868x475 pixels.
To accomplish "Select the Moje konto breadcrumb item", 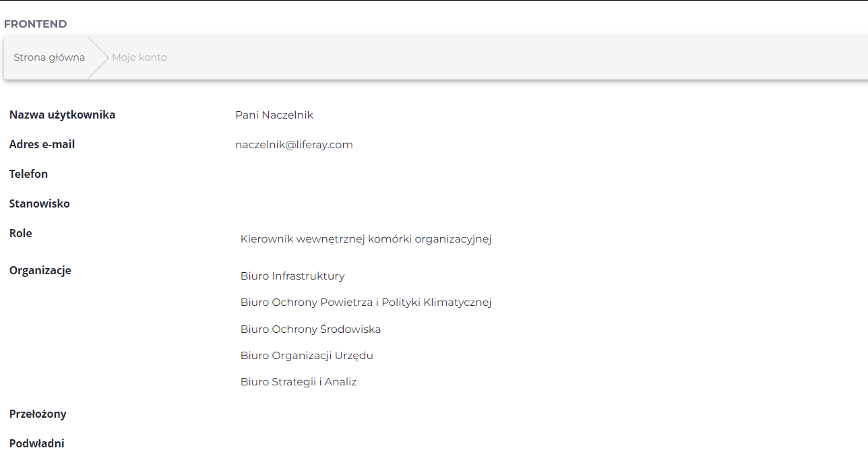I will coord(139,57).
